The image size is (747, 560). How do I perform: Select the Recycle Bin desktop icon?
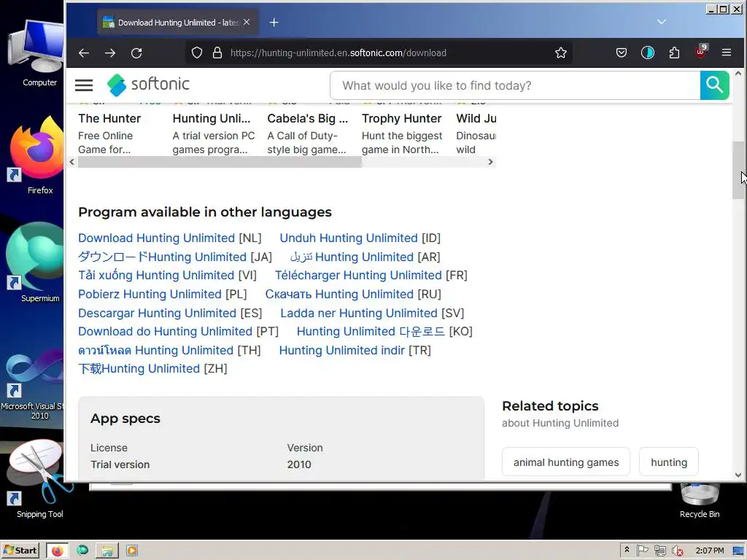coord(700,501)
